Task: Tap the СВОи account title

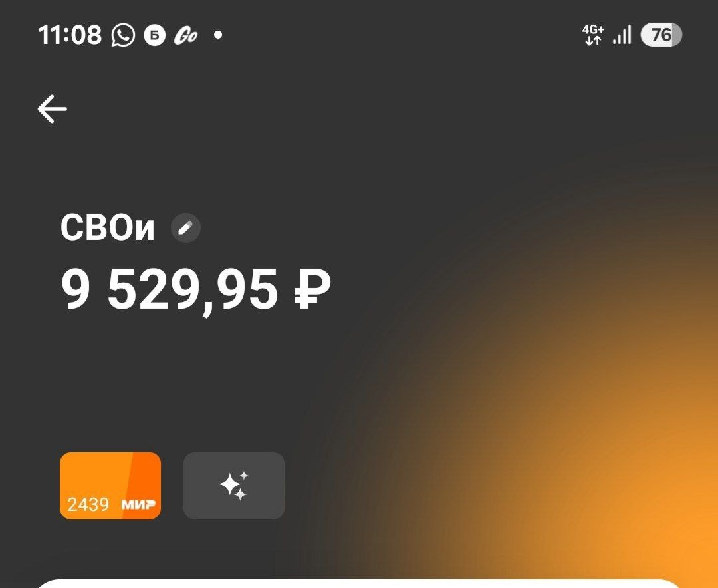Action: click(x=108, y=227)
